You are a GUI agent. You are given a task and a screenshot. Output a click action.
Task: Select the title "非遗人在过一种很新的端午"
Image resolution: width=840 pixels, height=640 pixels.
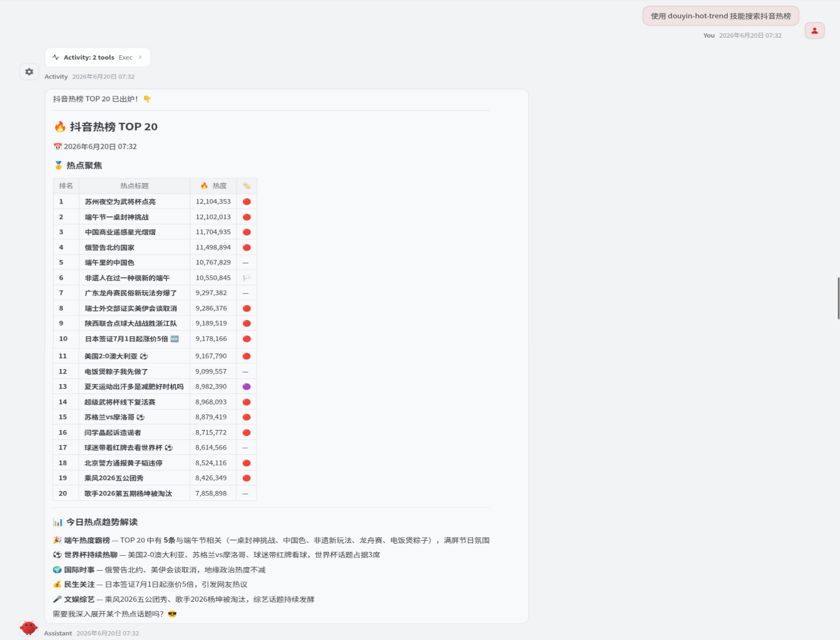pyautogui.click(x=127, y=278)
